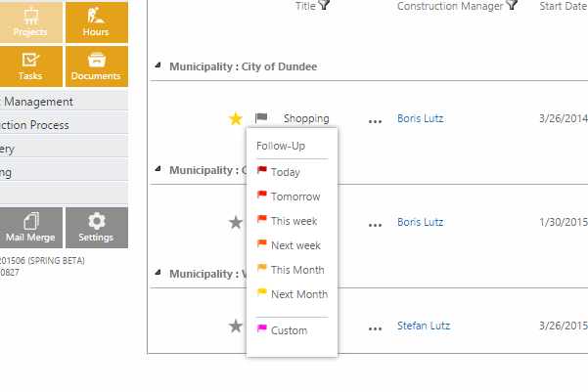
Task: Open the Hours tile
Action: click(x=96, y=22)
